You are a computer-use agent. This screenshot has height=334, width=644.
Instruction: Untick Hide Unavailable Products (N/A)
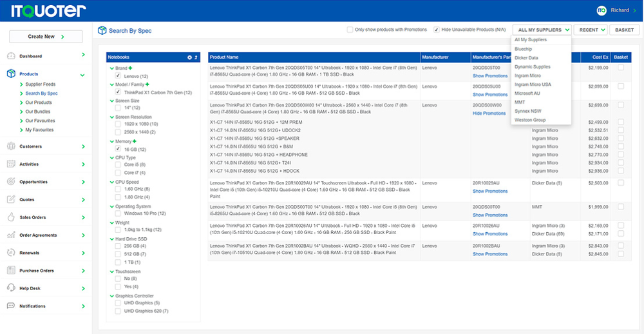(x=437, y=30)
